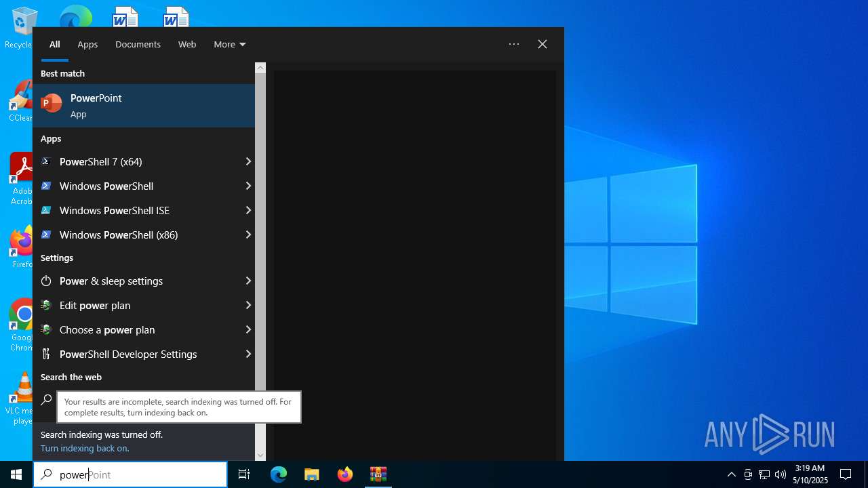Screen dimensions: 868x488
Task: Expand Windows PowerShell ISE result chevron
Action: click(x=248, y=210)
